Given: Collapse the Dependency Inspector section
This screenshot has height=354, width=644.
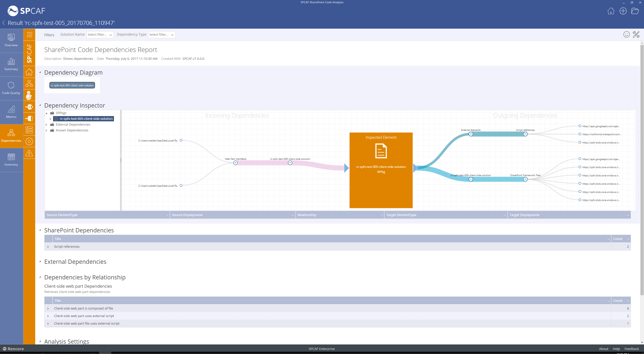Looking at the screenshot, I should [40, 105].
